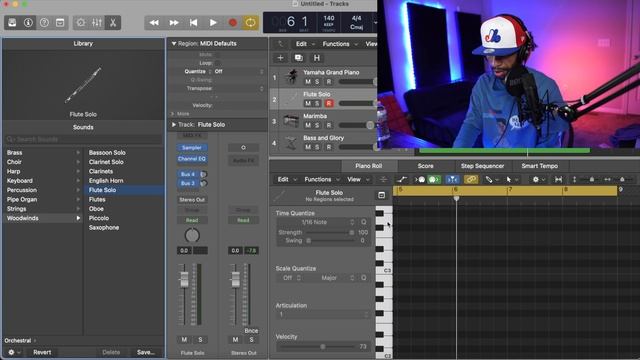Click the Rewind transport button
Viewport: 640px width, 360px height.
[154, 22]
